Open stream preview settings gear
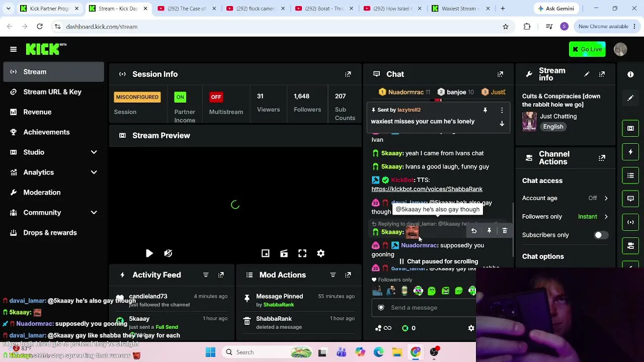 click(x=320, y=253)
